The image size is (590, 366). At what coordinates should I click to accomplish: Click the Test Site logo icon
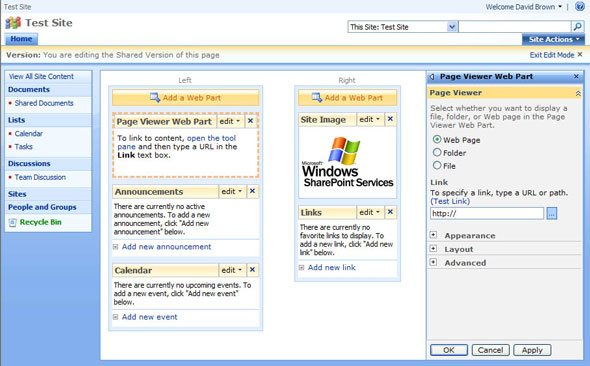point(13,23)
